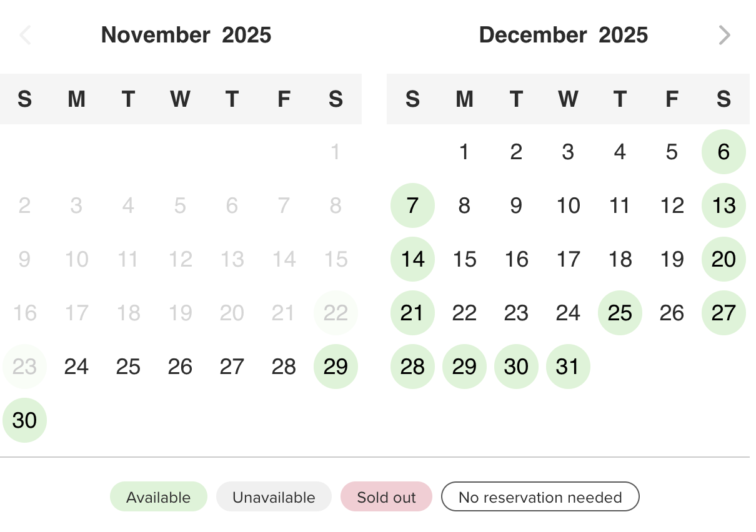
Task: Select November 29 as your date
Action: click(x=336, y=367)
